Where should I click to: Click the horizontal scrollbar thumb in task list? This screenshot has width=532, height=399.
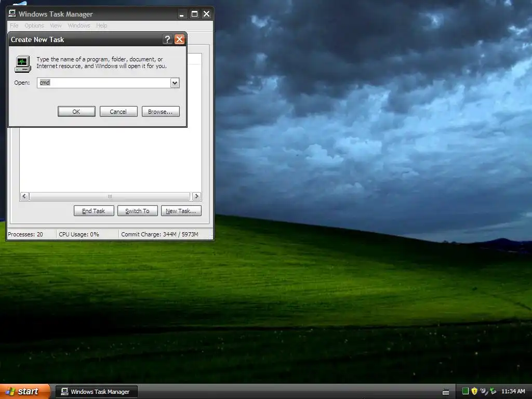pyautogui.click(x=110, y=196)
